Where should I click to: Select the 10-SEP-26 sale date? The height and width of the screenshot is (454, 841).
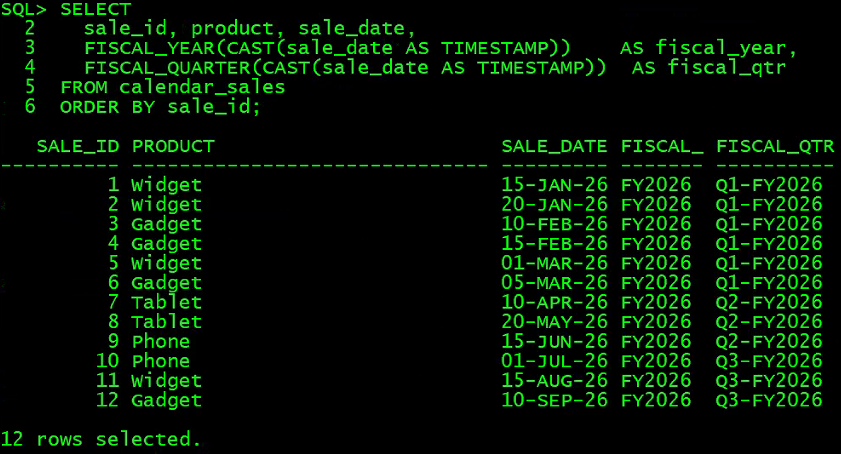click(x=554, y=400)
